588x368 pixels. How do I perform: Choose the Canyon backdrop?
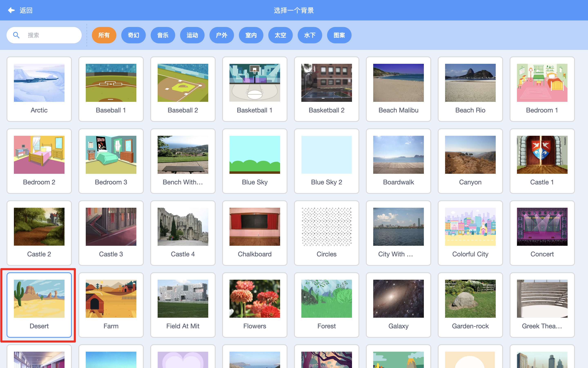click(470, 161)
